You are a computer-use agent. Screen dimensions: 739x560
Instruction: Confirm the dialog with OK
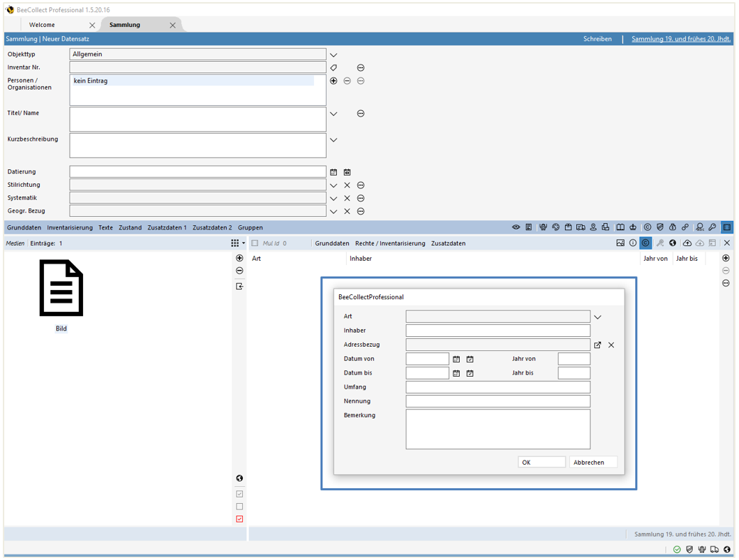541,462
